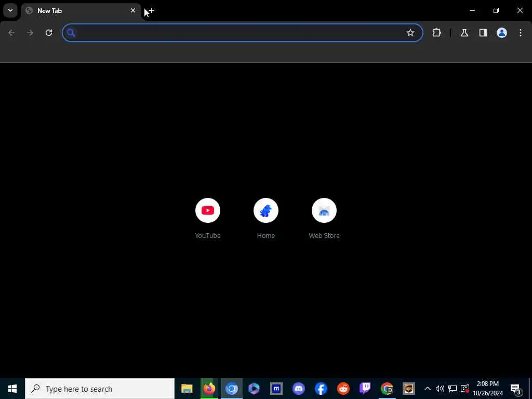Open the YouTube shortcut
Image resolution: width=532 pixels, height=399 pixels.
click(x=208, y=219)
